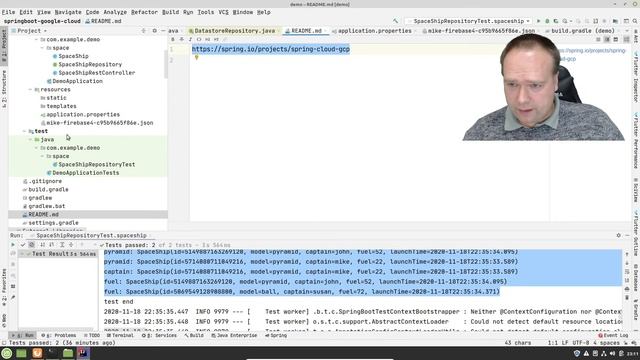Show the preview-only view icon for README.md
The width and height of the screenshot is (640, 360).
point(616,40)
